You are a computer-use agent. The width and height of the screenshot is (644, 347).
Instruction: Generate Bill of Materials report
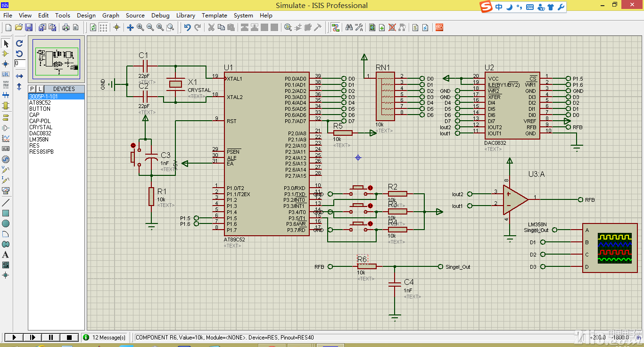415,27
